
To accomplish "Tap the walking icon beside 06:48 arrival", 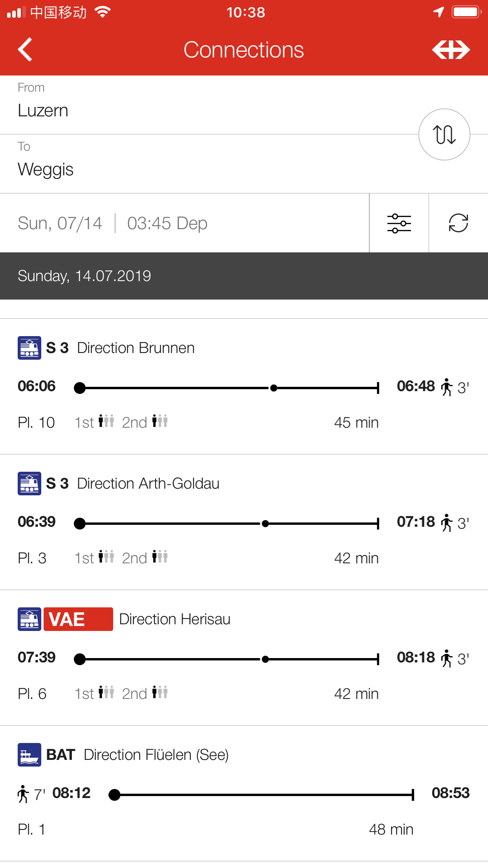I will click(446, 387).
